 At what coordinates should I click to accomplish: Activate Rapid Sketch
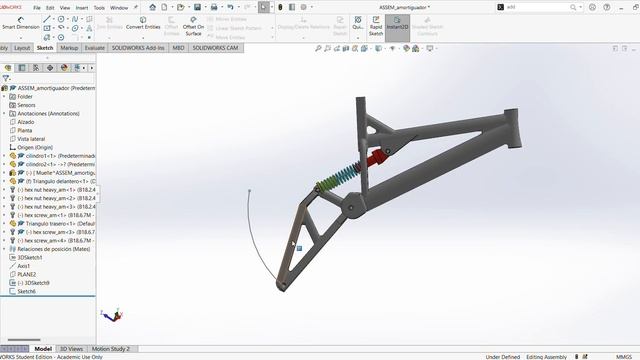[x=376, y=26]
